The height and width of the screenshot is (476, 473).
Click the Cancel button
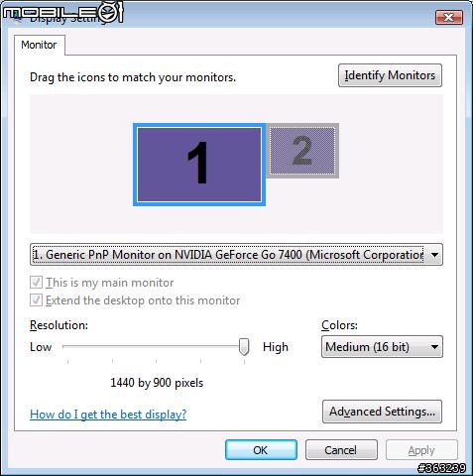point(341,450)
